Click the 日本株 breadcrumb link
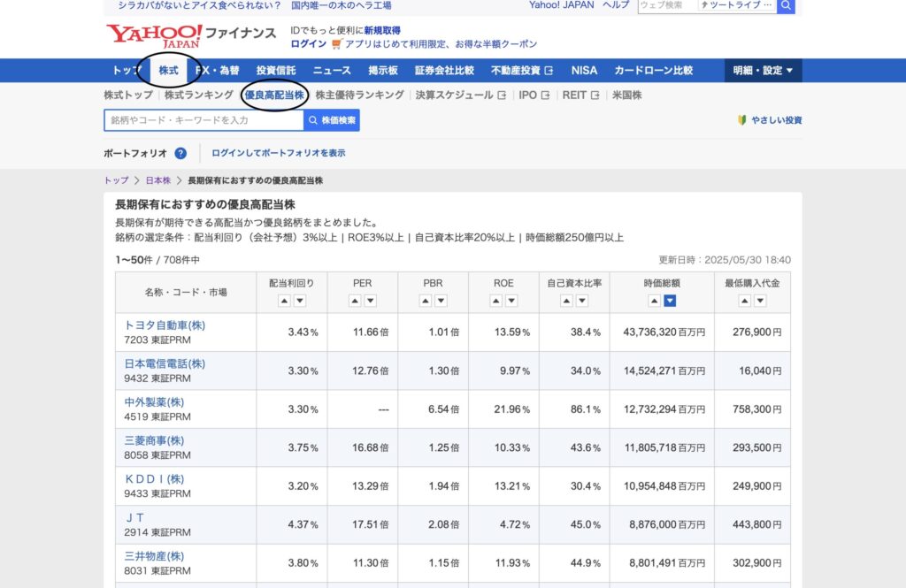This screenshot has width=906, height=588. (158, 180)
